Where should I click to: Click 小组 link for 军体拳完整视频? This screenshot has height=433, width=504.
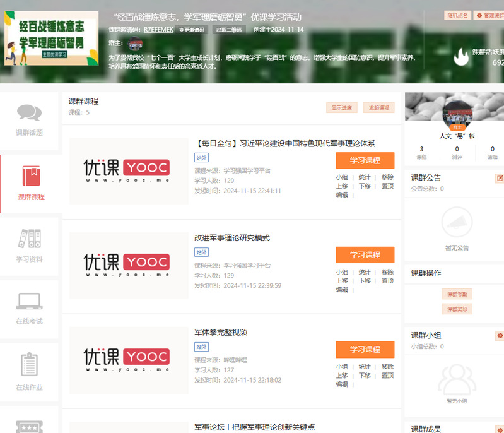tap(342, 367)
